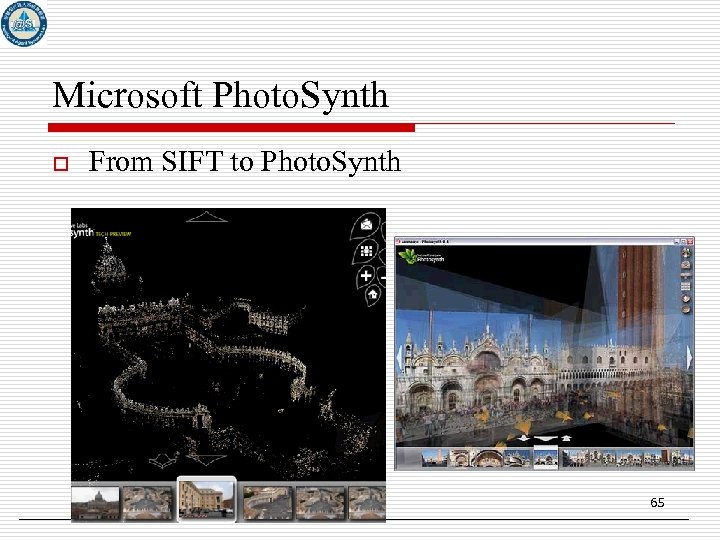
Task: Click the wide down arrow above Venice thumbnails
Action: (546, 439)
